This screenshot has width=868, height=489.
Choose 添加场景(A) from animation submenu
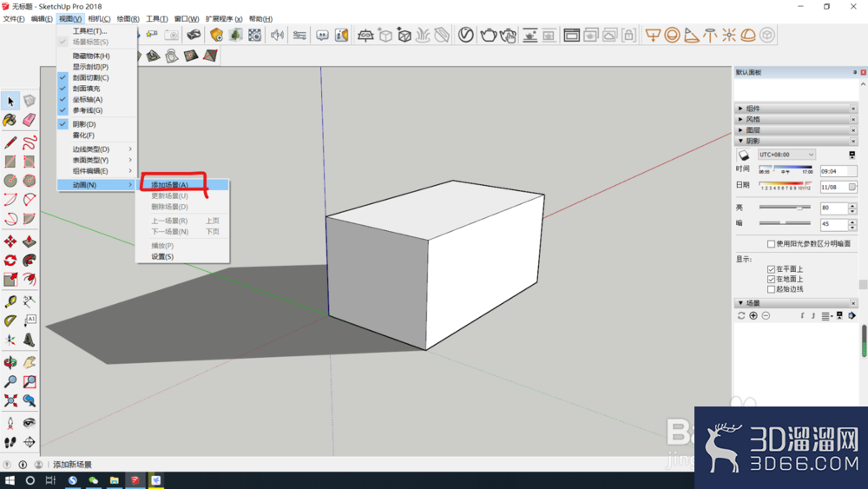tap(182, 185)
